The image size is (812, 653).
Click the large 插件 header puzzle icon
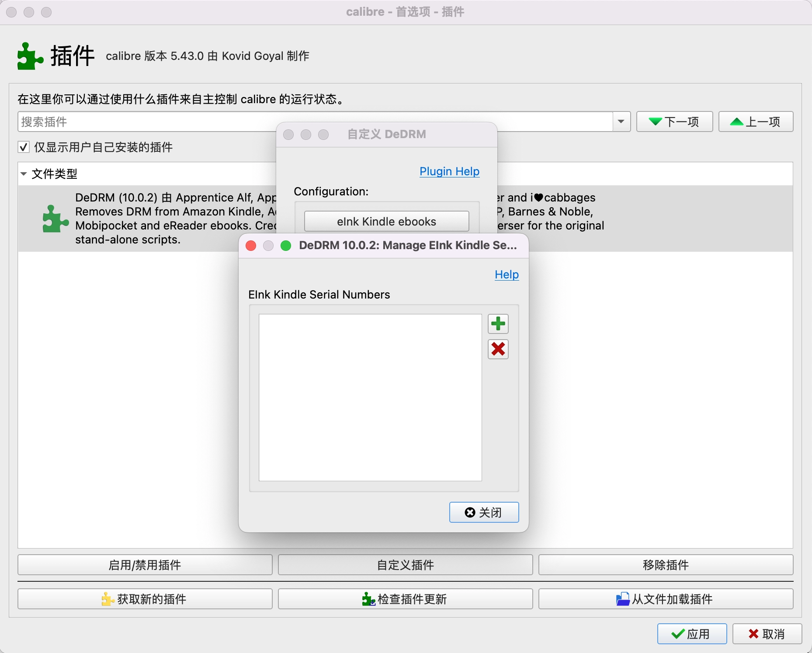(30, 56)
